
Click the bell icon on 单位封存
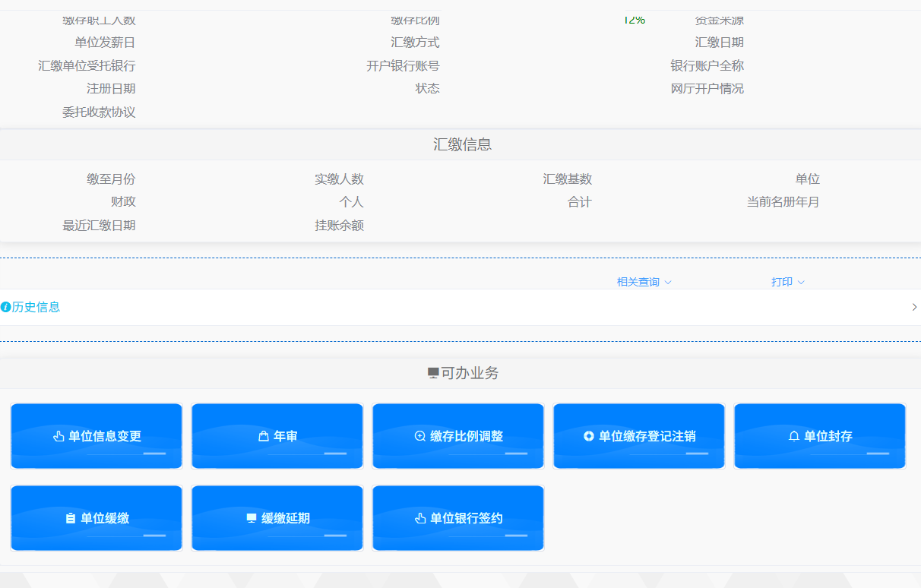click(794, 437)
